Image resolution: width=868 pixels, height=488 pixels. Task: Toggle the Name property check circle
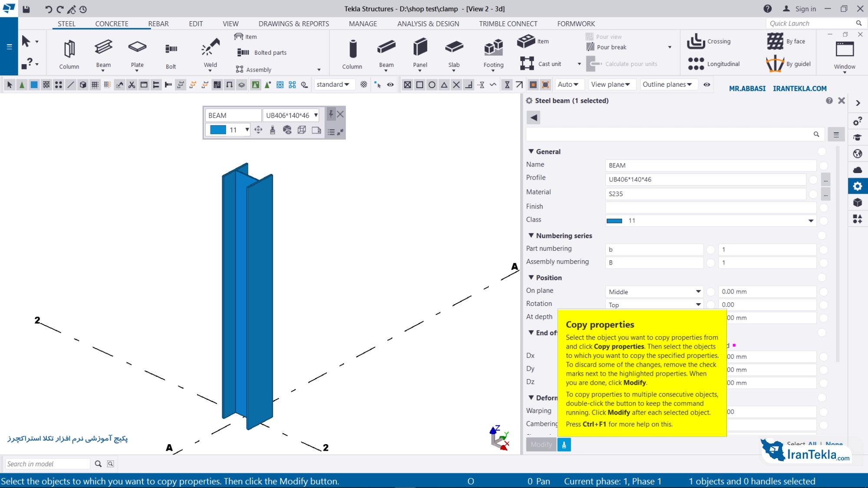click(824, 166)
